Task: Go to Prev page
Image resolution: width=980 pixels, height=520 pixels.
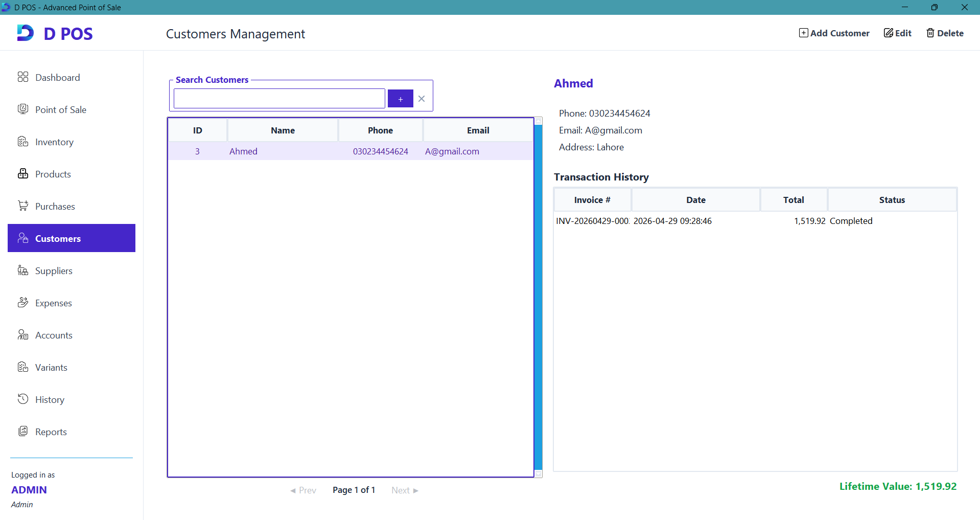Action: [304, 490]
